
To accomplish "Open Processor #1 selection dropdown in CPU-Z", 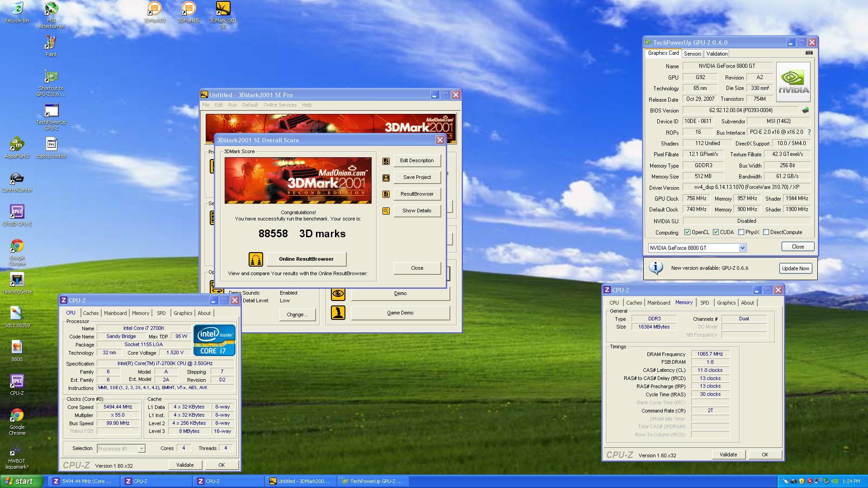I will click(x=142, y=449).
